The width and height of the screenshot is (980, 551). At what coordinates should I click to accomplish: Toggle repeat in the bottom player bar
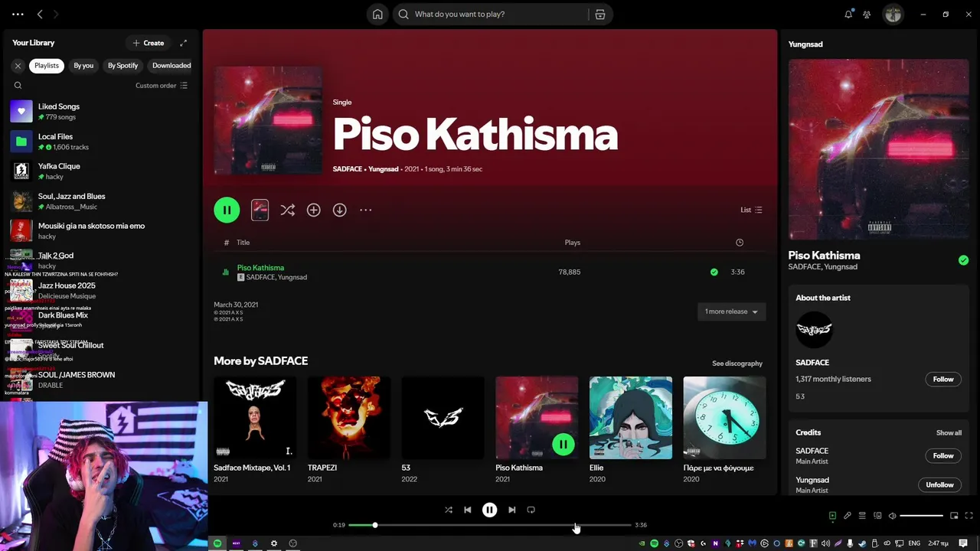pos(531,510)
